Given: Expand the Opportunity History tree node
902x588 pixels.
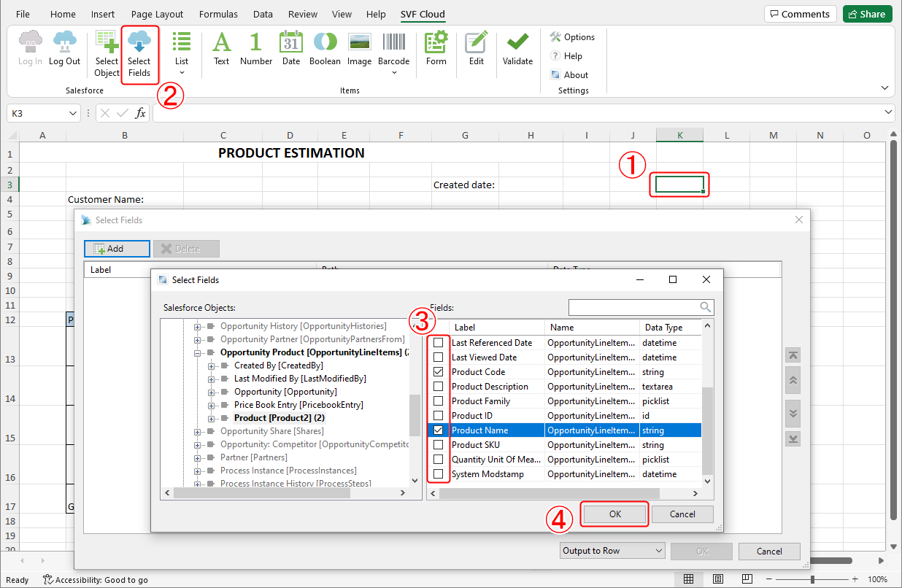Looking at the screenshot, I should pos(197,327).
